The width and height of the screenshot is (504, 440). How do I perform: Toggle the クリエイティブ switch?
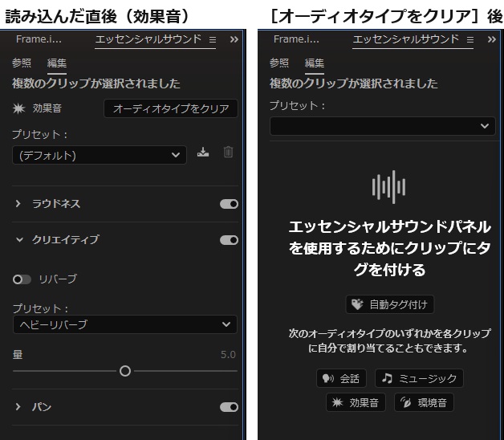pos(229,240)
